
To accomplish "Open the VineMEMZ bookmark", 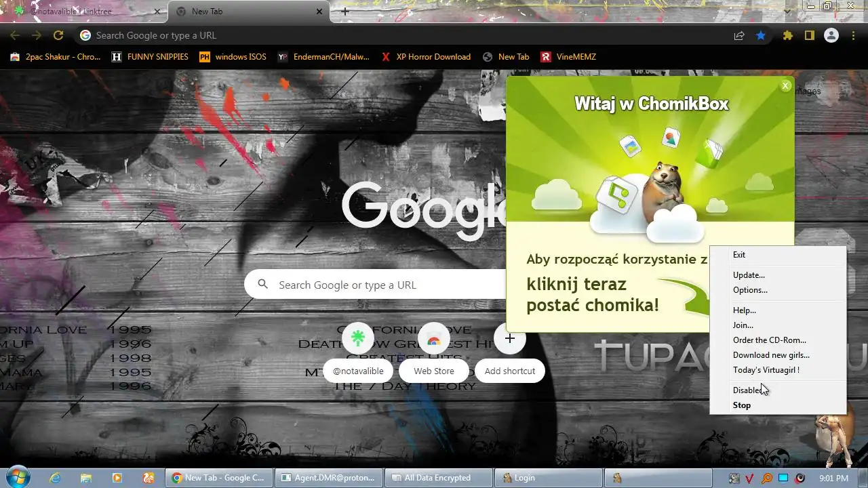I will pos(568,57).
